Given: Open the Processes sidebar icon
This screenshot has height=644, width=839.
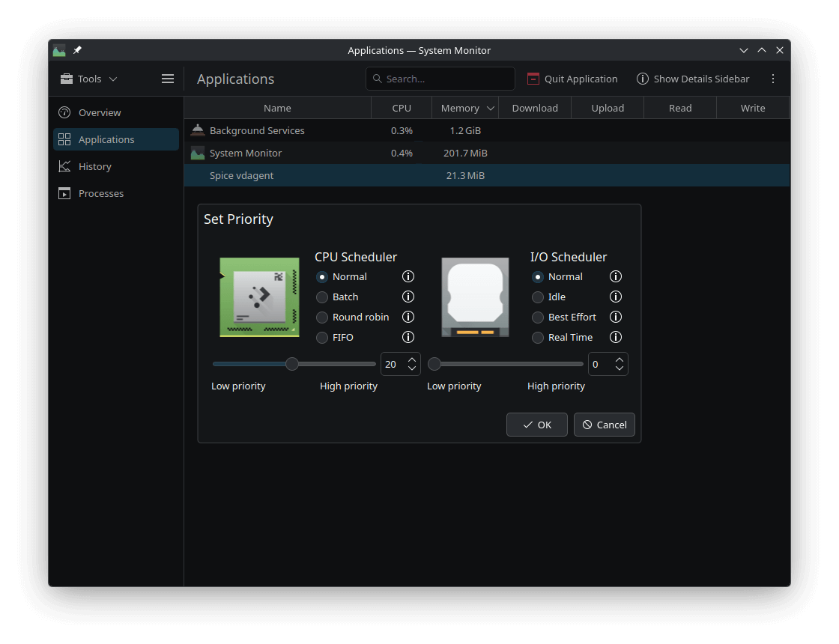Looking at the screenshot, I should [64, 193].
